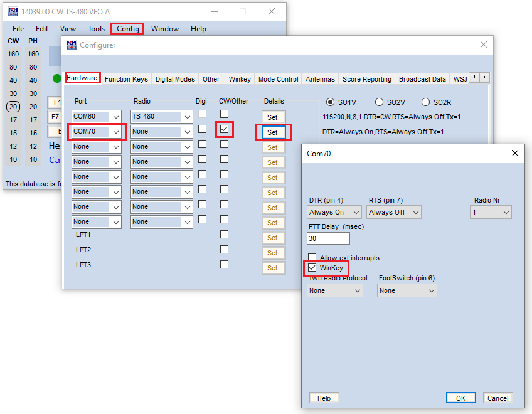Viewport: 532px width, 414px height.
Task: Click the N1MM logo icon in main title bar
Action: (x=13, y=11)
